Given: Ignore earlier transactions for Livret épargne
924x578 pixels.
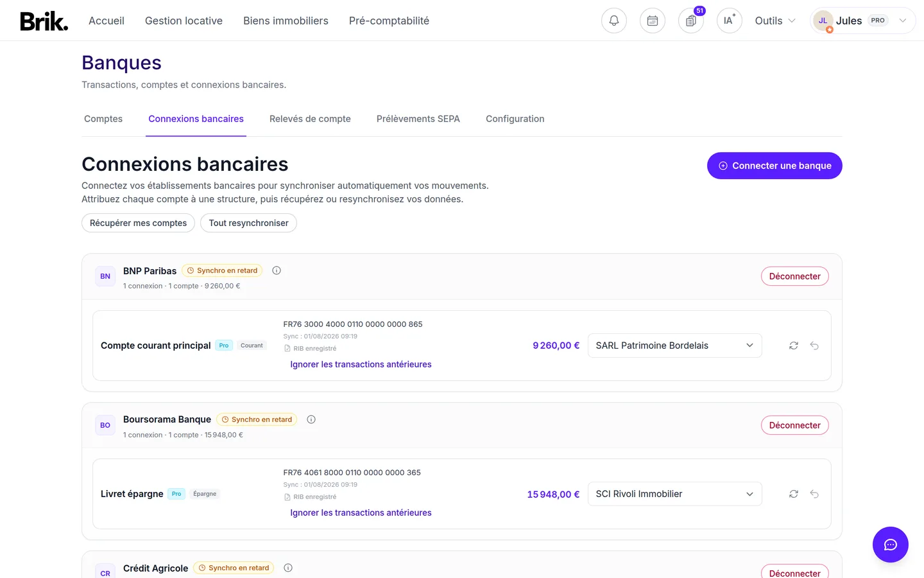Looking at the screenshot, I should [361, 512].
